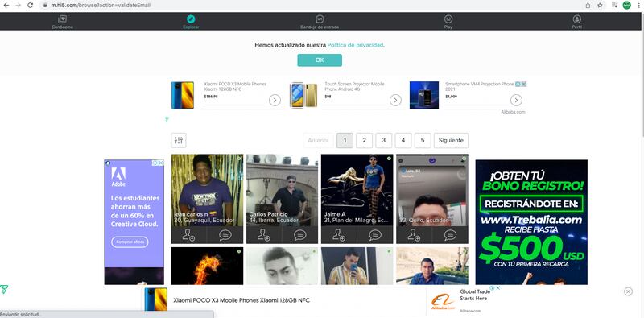644x318 pixels.
Task: Go to the Siguiente results page
Action: coord(451,140)
